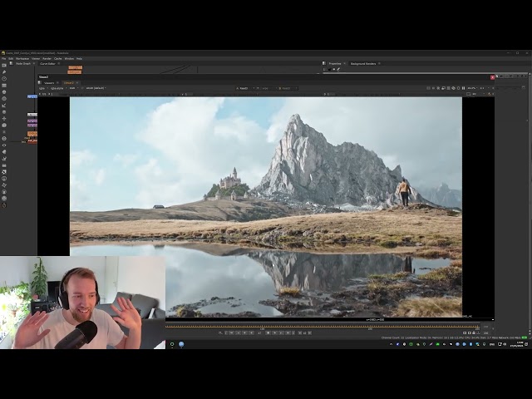Click the castle in the viewer image
Image resolution: width=532 pixels, height=399 pixels.
(230, 180)
